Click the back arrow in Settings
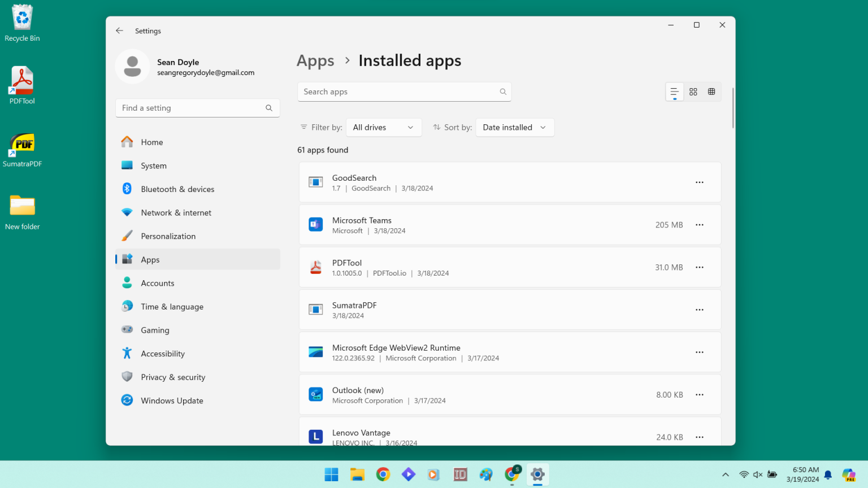This screenshot has width=868, height=488. click(119, 30)
